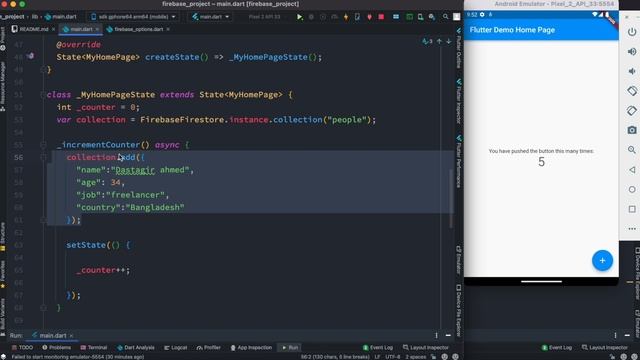Viewport: 640px width, 360px height.
Task: Close the firebase_options.dart editor tab
Action: click(x=168, y=29)
